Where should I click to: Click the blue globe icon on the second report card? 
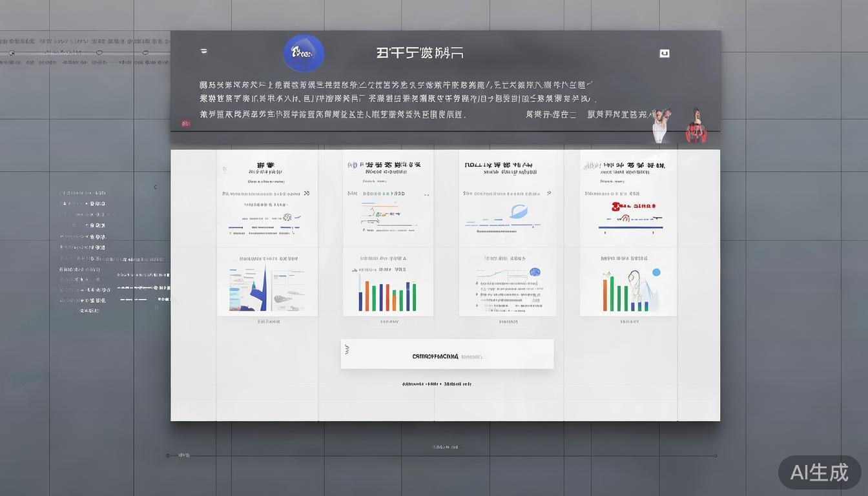pyautogui.click(x=352, y=165)
